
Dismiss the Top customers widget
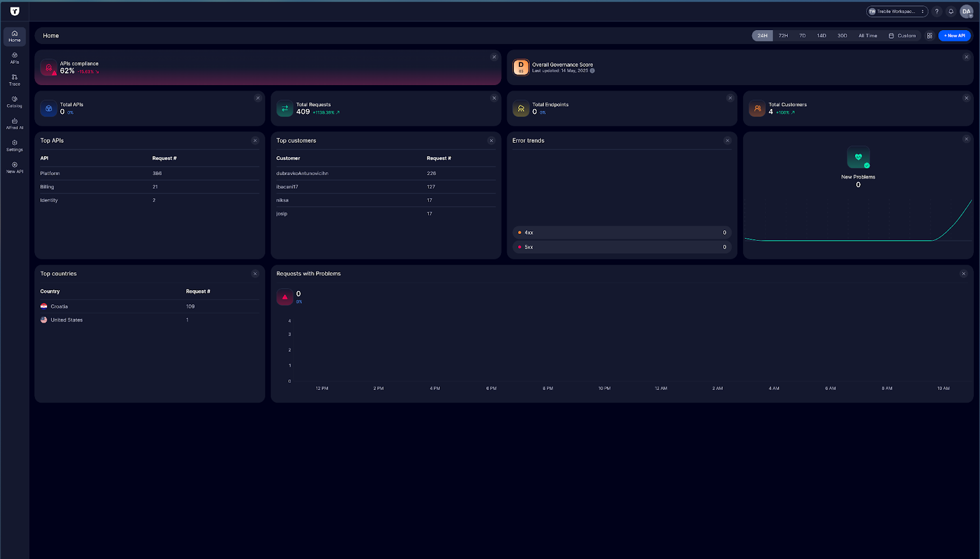[491, 141]
